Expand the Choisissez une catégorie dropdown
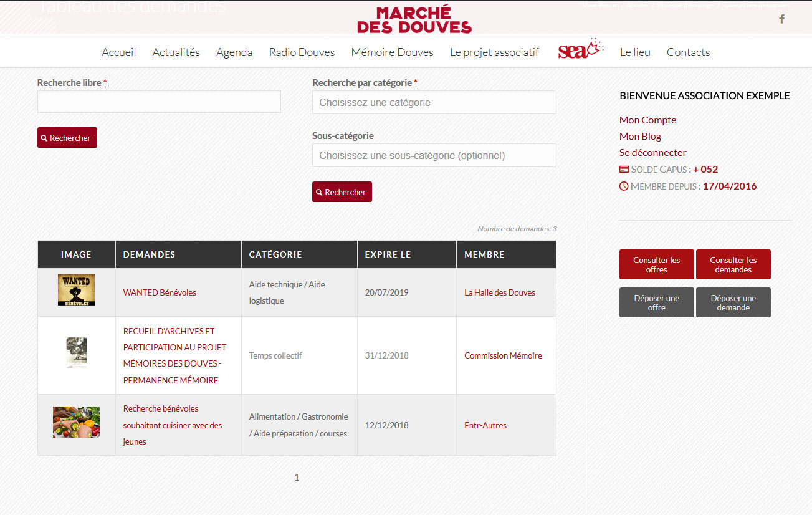812x515 pixels. pos(434,102)
